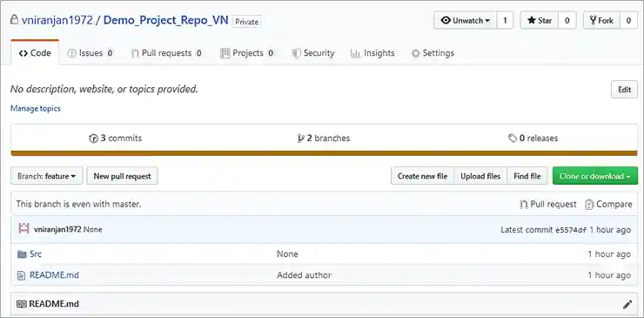
Task: Open Demo_Project_Repo_VN repository link
Action: coord(165,20)
